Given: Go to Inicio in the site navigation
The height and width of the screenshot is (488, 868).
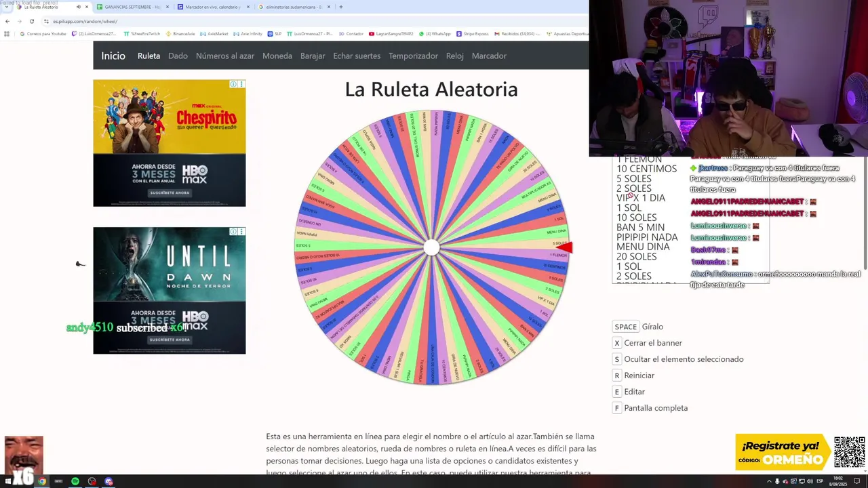Looking at the screenshot, I should tap(113, 56).
